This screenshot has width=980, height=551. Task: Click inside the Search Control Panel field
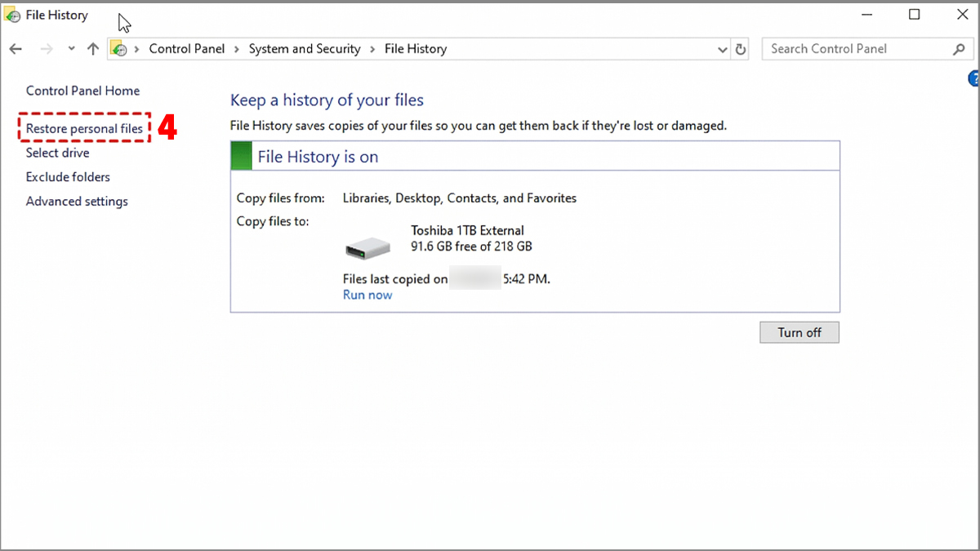click(841, 49)
